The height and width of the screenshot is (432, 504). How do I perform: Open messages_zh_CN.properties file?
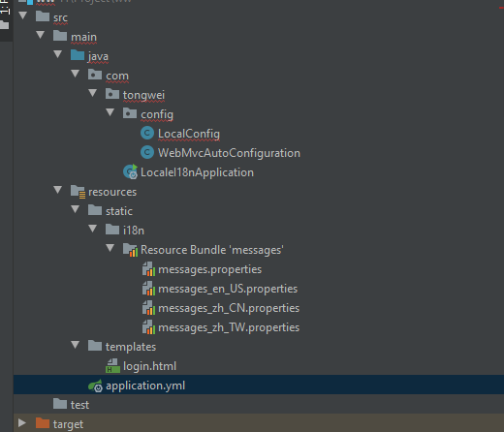[x=229, y=308]
